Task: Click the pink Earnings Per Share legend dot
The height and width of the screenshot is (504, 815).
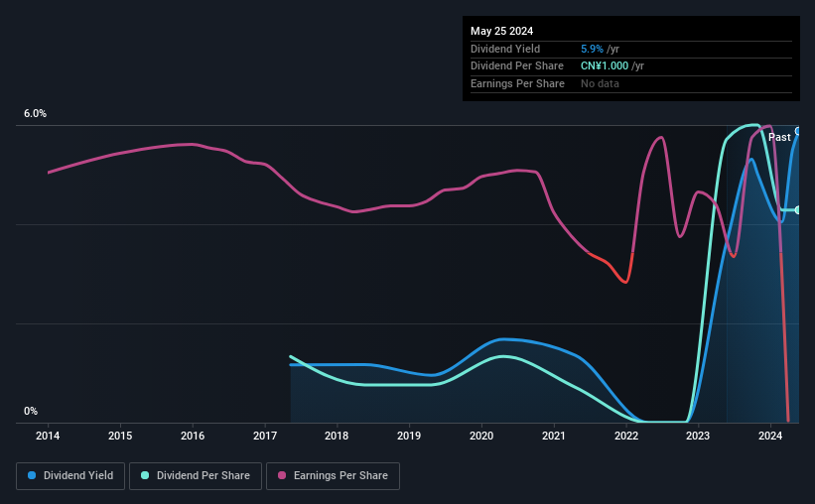Action: click(x=282, y=475)
